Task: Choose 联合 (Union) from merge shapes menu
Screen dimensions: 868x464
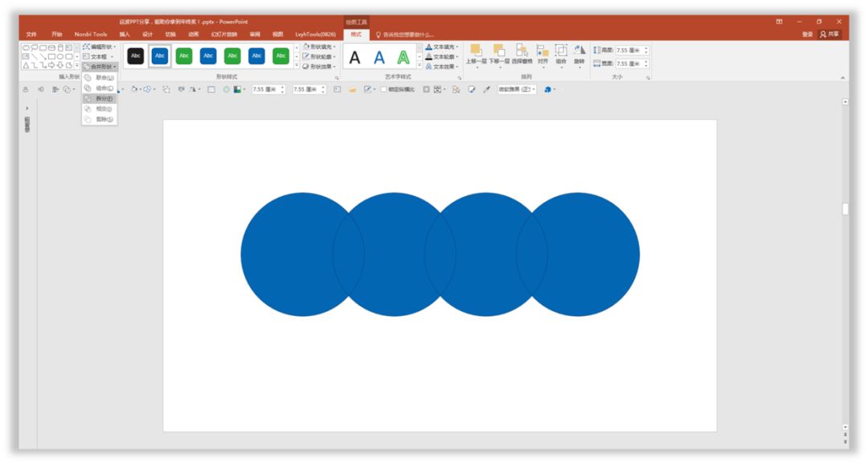Action: [100, 78]
